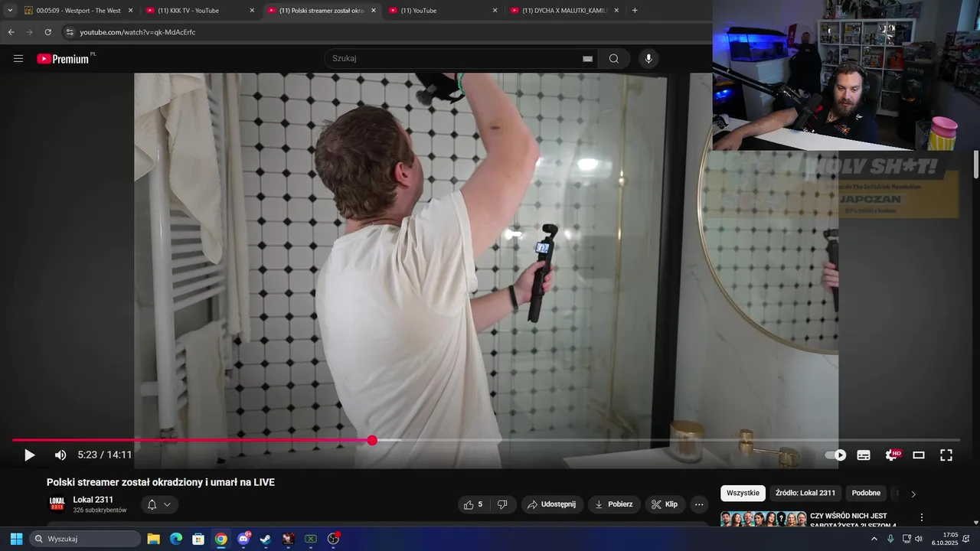Switch to theater mode

(x=919, y=455)
